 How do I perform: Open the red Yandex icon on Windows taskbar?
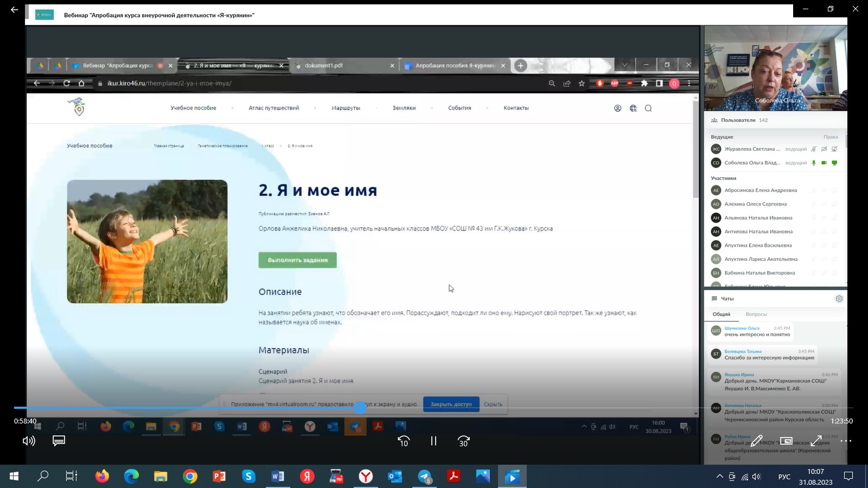coord(307,476)
